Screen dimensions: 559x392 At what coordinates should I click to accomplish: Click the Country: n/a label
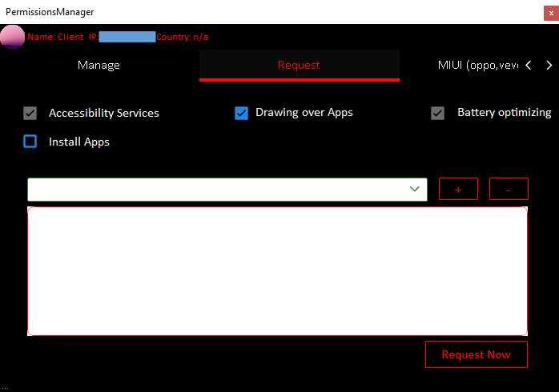tap(183, 37)
